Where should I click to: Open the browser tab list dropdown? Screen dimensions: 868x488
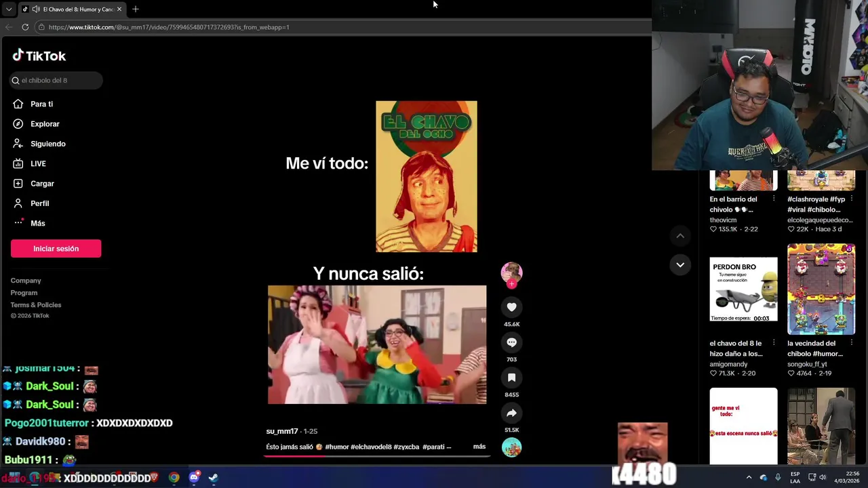[8, 9]
